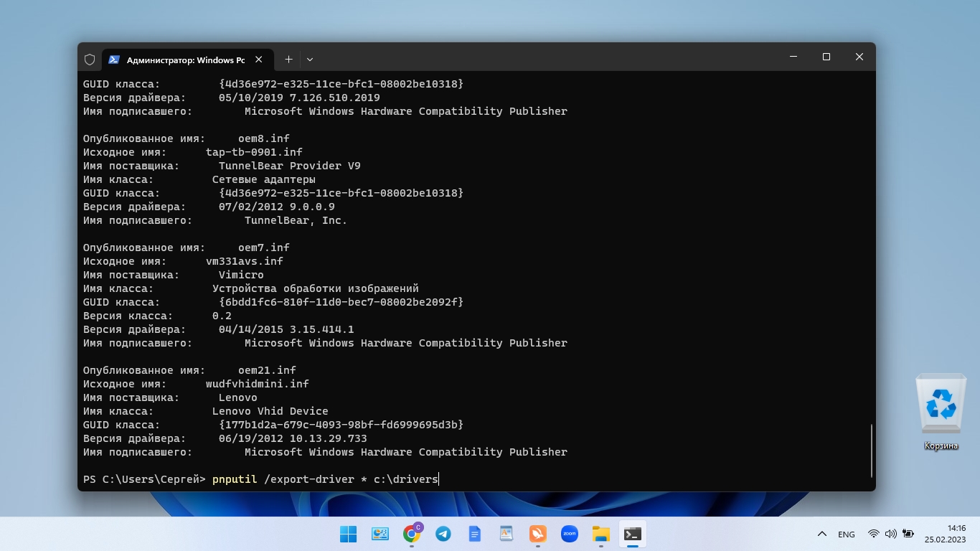Click the text 04/14/2015 3.15.414.1
Viewport: 980px width, 551px height.
click(x=286, y=329)
